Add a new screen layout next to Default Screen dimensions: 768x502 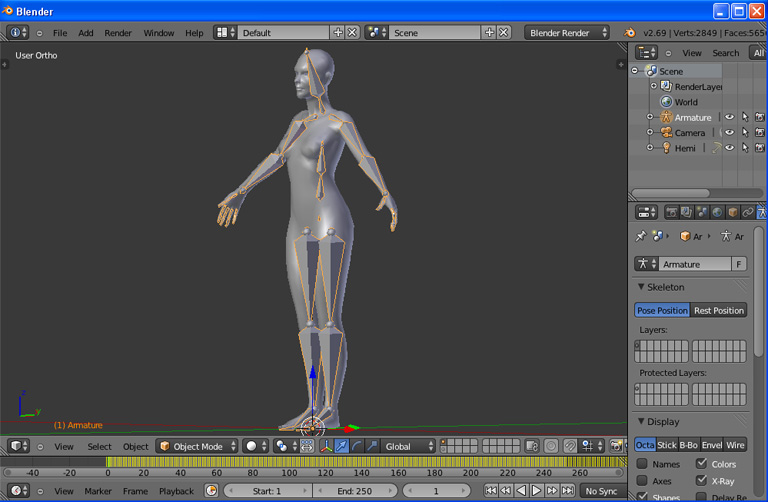338,32
